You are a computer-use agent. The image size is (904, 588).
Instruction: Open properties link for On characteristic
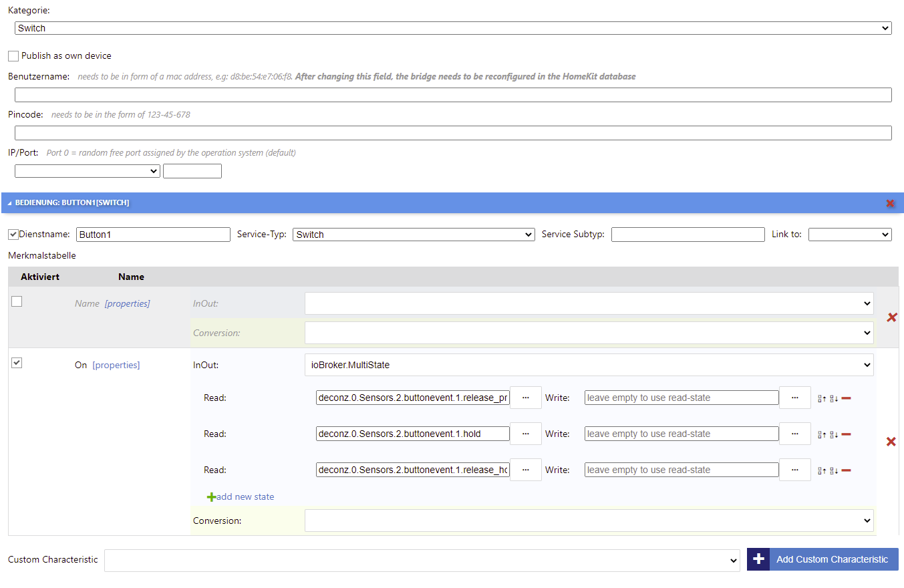click(116, 365)
